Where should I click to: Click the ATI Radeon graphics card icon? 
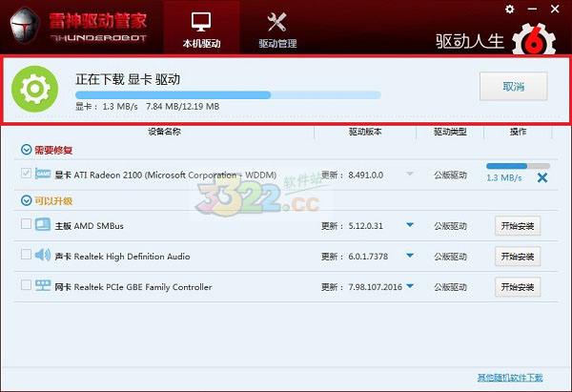(43, 174)
